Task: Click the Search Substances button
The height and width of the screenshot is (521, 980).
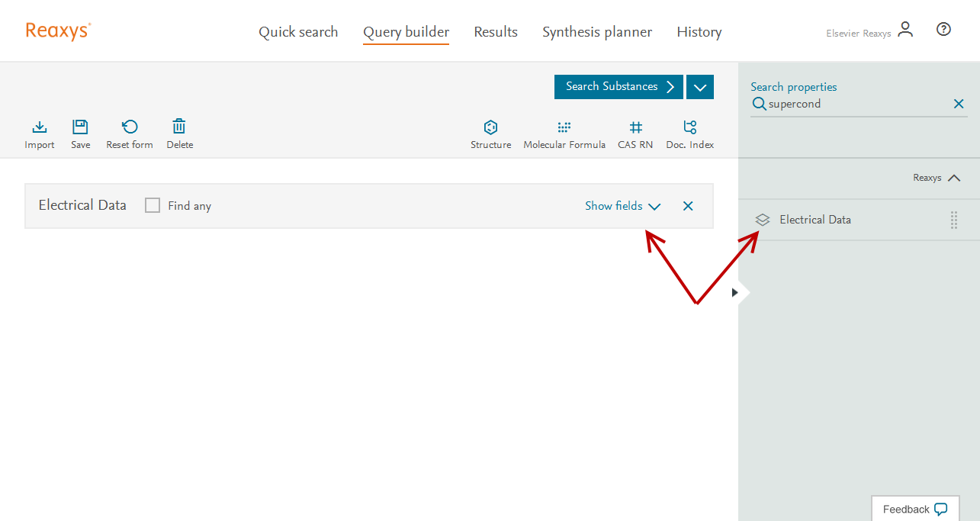Action: click(619, 87)
